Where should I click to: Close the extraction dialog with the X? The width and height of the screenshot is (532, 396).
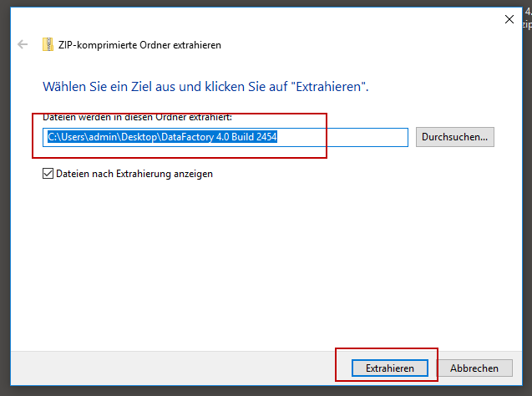(509, 18)
